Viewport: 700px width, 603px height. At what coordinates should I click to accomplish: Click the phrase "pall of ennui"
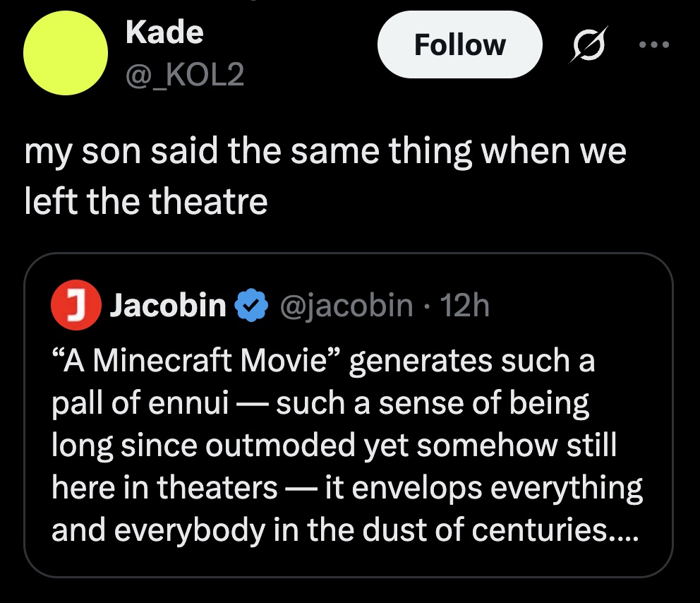coord(141,403)
